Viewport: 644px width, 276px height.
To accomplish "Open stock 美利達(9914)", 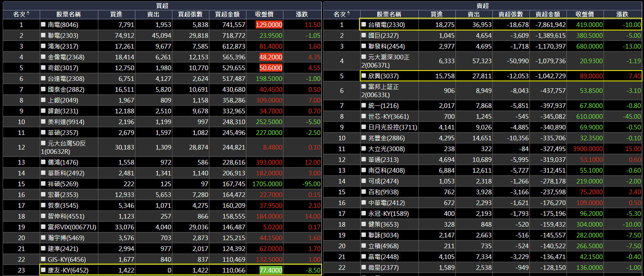I will point(66,122).
